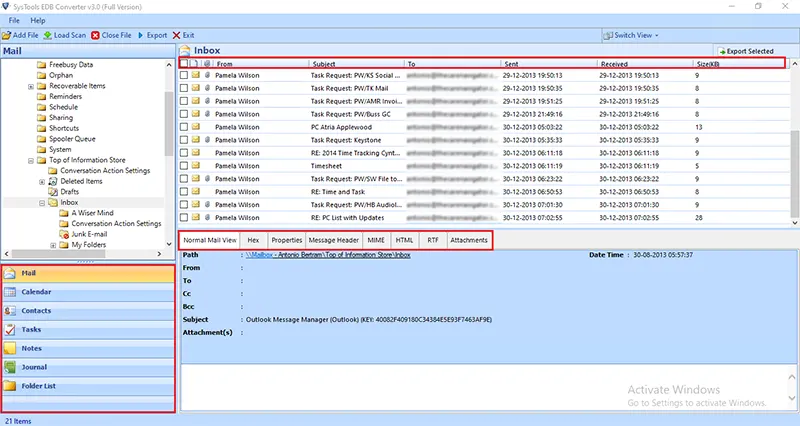Viewport: 800px width, 426px height.
Task: Switch to the Message Header tab
Action: 334,240
